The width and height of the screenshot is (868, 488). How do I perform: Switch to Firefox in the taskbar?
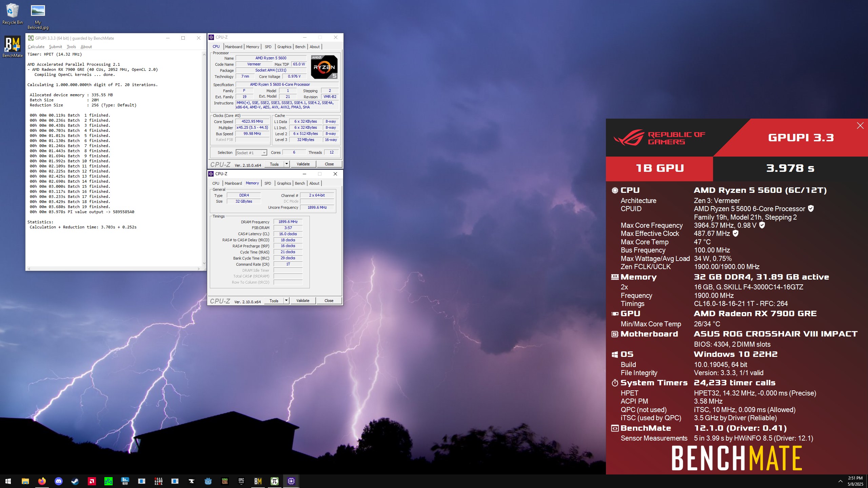pos(42,481)
